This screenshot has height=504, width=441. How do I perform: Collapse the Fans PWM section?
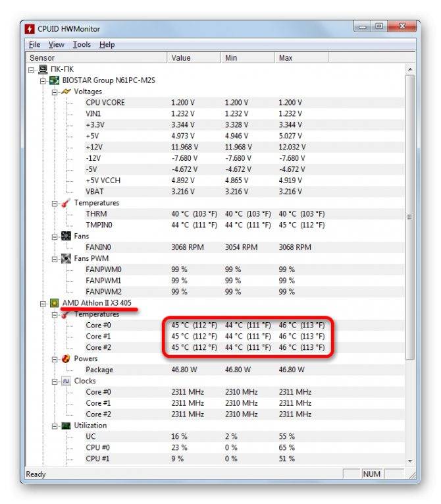pyautogui.click(x=55, y=259)
